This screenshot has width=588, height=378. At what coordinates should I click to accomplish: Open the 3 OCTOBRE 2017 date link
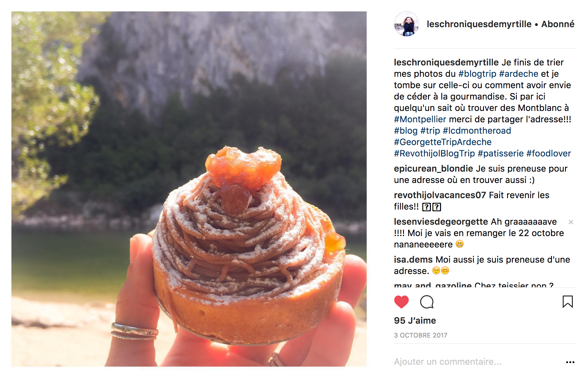coord(420,335)
